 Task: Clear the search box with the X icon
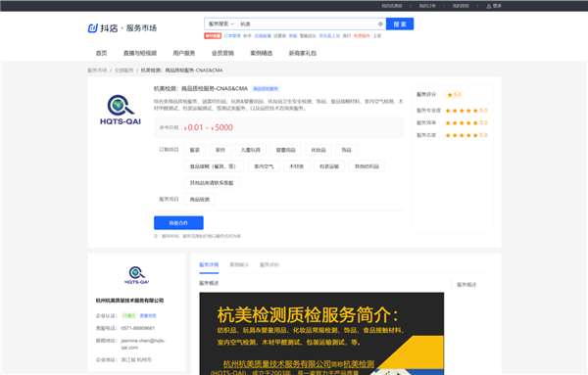(380, 23)
